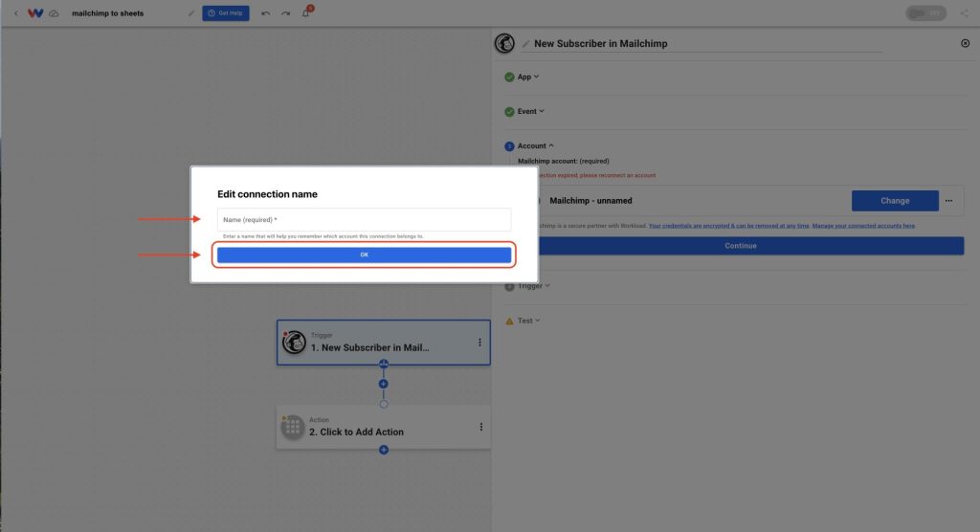The image size is (980, 532).
Task: Select the New Subscriber in Mail... trigger node
Action: tap(384, 343)
